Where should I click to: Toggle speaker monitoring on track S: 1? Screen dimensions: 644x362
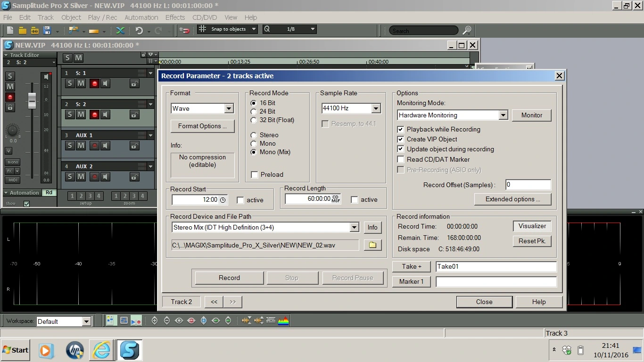(x=106, y=83)
